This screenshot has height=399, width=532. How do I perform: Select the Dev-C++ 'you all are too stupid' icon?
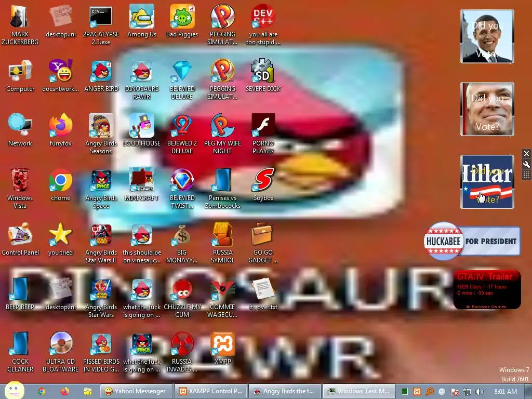[263, 24]
